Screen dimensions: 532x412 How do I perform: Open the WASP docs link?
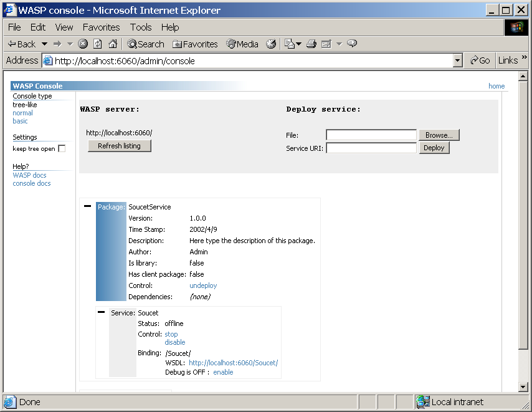pos(29,175)
